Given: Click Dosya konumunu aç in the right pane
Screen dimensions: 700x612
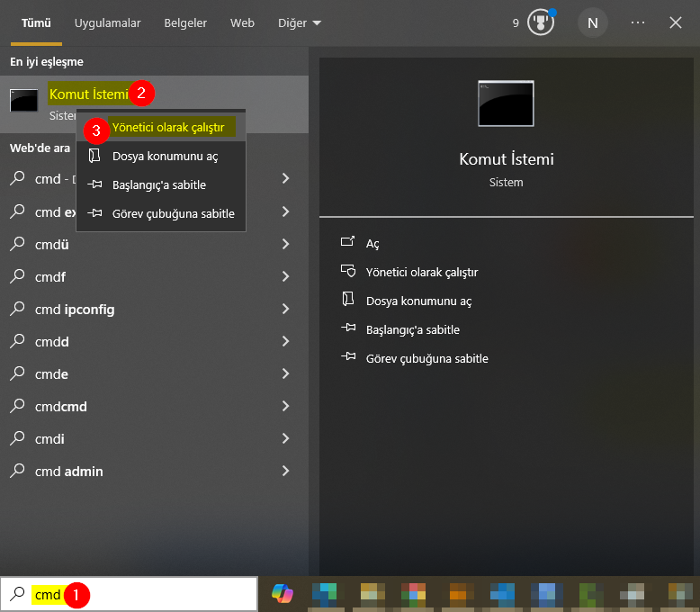Looking at the screenshot, I should click(418, 301).
